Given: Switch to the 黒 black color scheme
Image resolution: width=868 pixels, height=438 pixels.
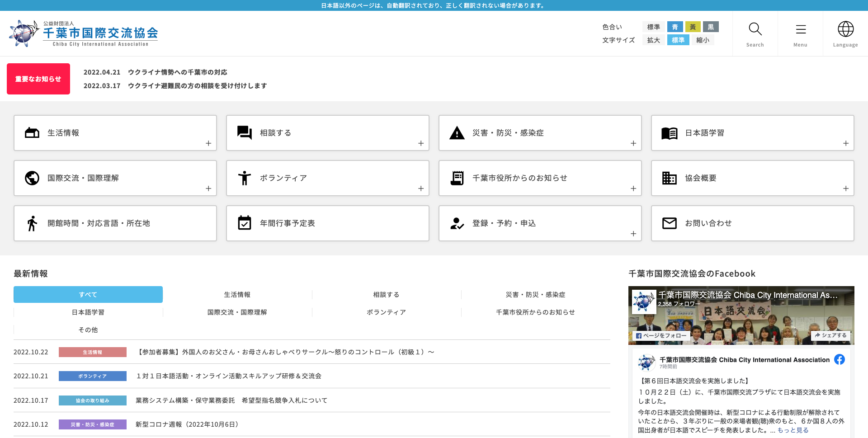Looking at the screenshot, I should click(710, 27).
